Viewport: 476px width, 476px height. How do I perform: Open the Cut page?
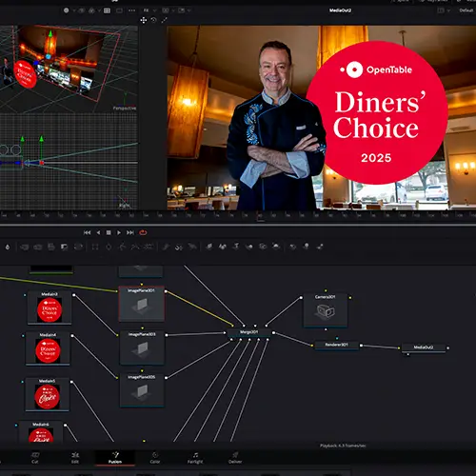(x=35, y=458)
